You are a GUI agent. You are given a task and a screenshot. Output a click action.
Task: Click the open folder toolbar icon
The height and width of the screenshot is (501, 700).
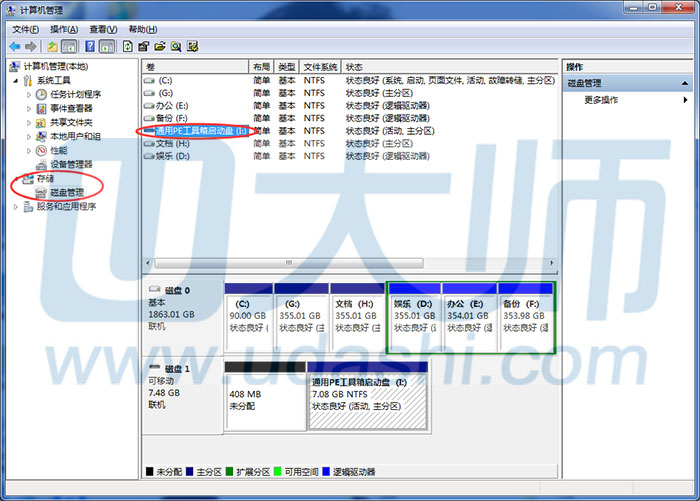[x=159, y=46]
